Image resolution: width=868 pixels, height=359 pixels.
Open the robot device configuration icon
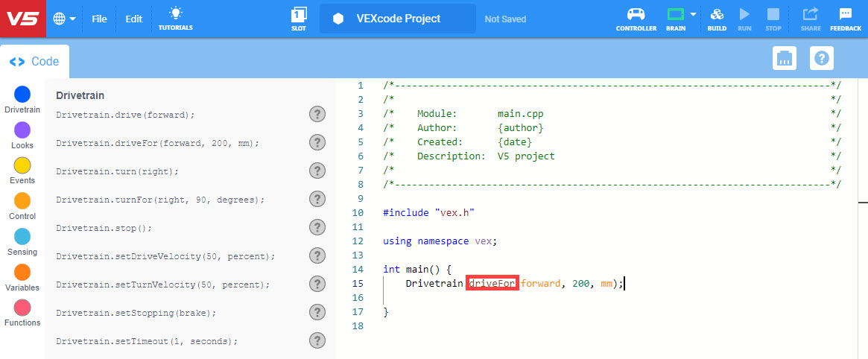[x=784, y=58]
